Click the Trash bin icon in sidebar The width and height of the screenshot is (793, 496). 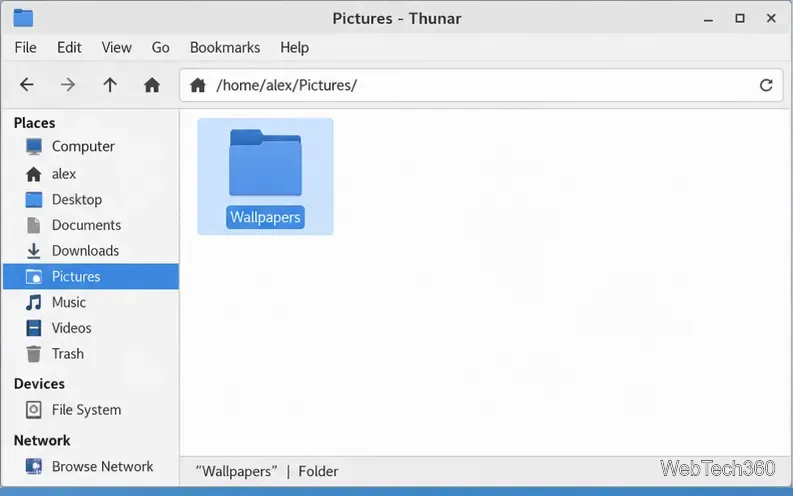pyautogui.click(x=34, y=354)
